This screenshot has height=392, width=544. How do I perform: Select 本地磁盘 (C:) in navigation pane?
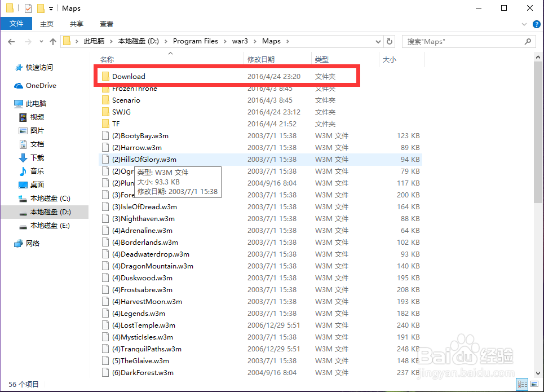tap(45, 199)
